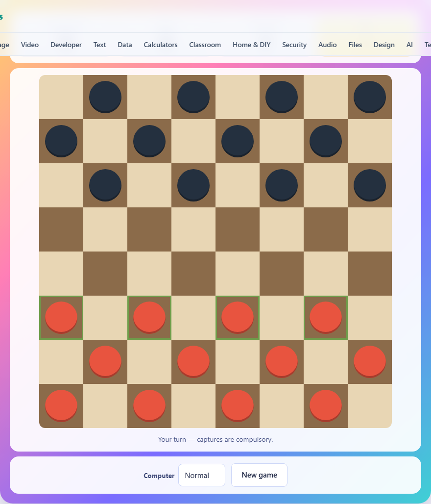Click leftmost red piece in the middle red row
Screen dimensions: 431x504
click(105, 361)
